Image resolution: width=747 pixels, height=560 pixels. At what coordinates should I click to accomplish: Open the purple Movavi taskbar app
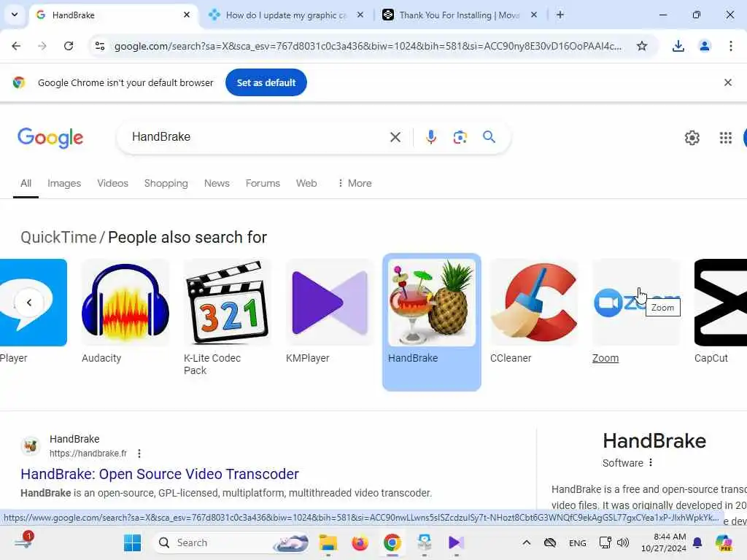point(456,542)
